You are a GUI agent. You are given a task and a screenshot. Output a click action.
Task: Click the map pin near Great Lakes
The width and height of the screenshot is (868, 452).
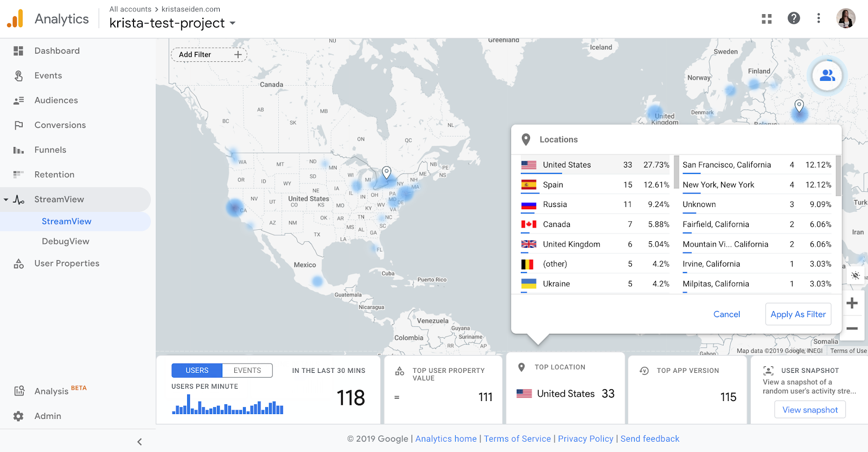[387, 172]
